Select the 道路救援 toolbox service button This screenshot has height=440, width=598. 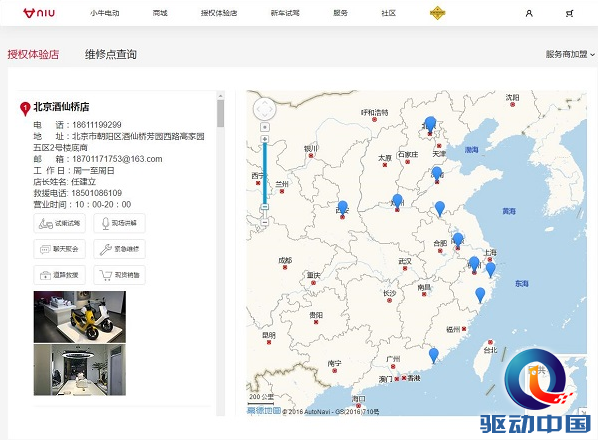point(59,275)
